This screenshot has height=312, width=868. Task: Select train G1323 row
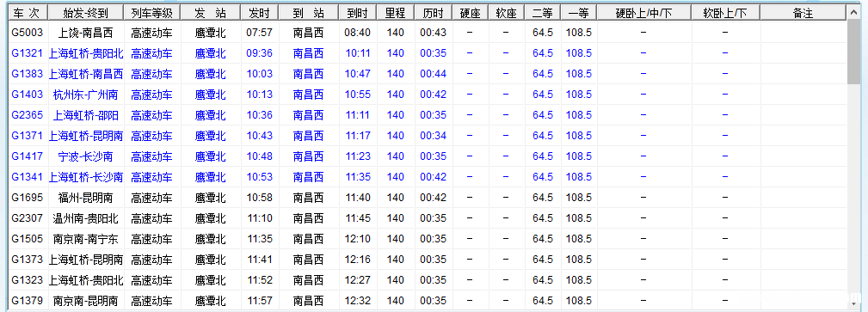click(428, 280)
